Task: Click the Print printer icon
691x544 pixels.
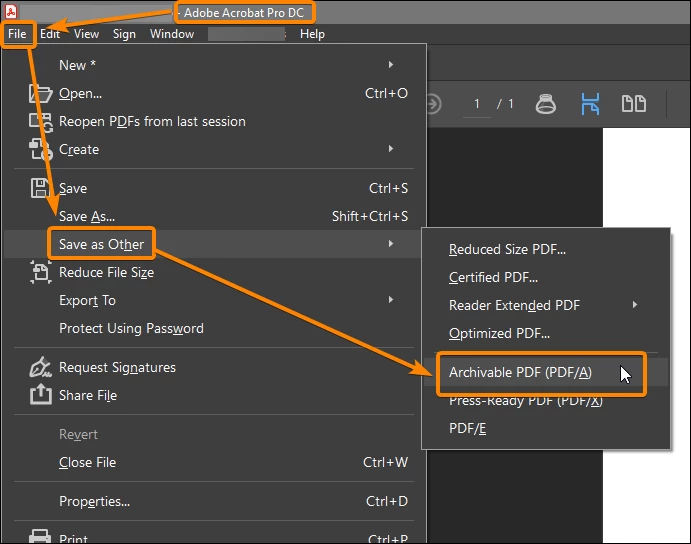Action: click(x=40, y=537)
